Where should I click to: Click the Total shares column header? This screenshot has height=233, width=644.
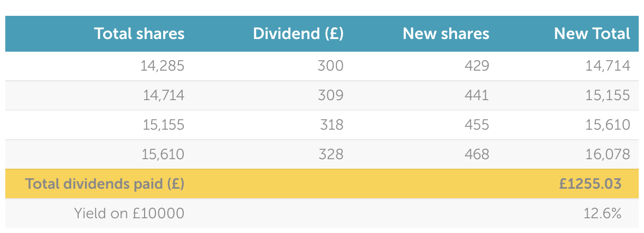point(139,34)
